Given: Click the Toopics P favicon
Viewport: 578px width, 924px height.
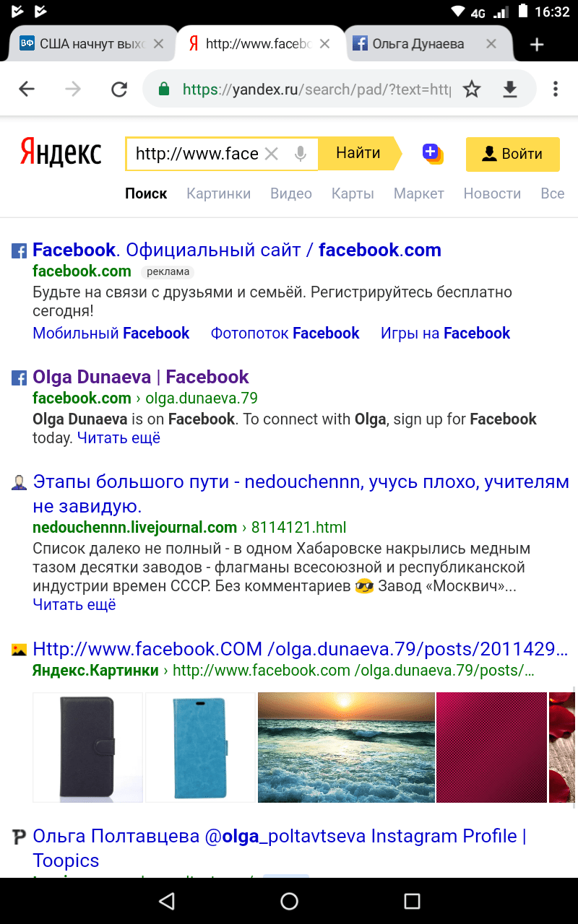Looking at the screenshot, I should coord(19,837).
